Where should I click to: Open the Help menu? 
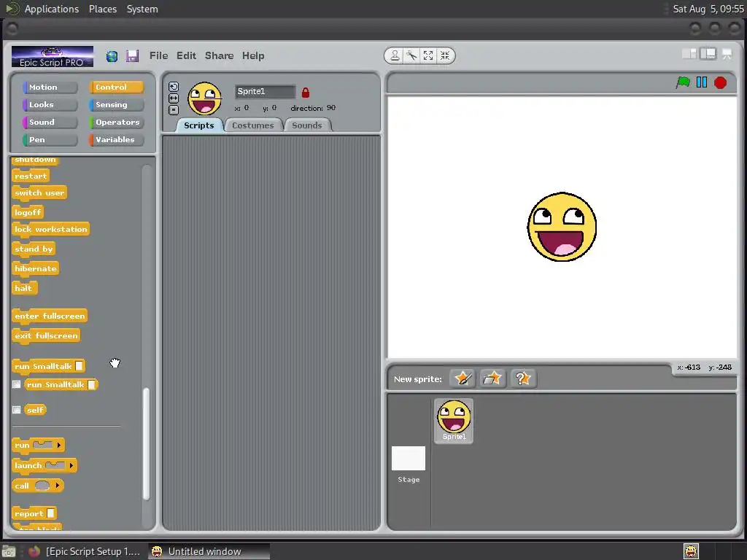(253, 55)
